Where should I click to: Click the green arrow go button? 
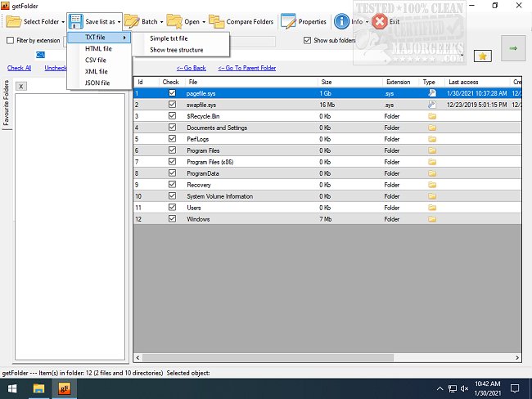513,48
